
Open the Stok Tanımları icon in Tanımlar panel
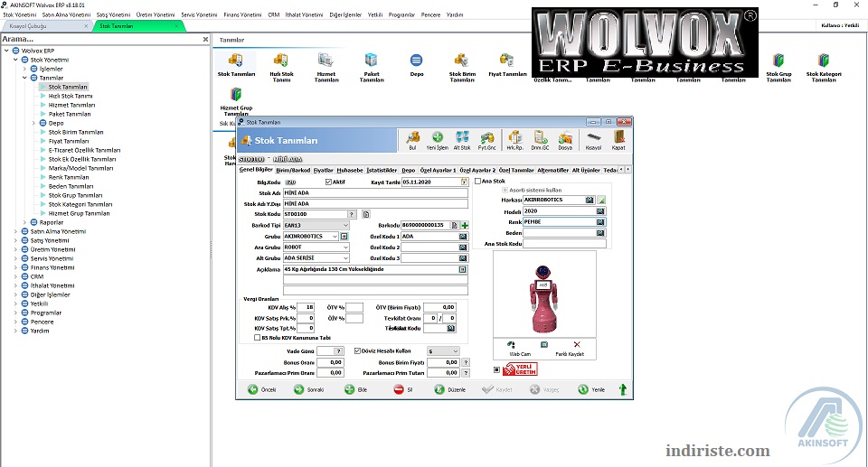pos(236,65)
